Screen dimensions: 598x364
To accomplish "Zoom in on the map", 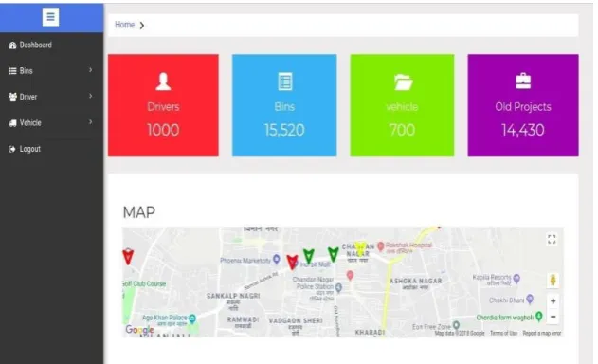I will coord(553,301).
